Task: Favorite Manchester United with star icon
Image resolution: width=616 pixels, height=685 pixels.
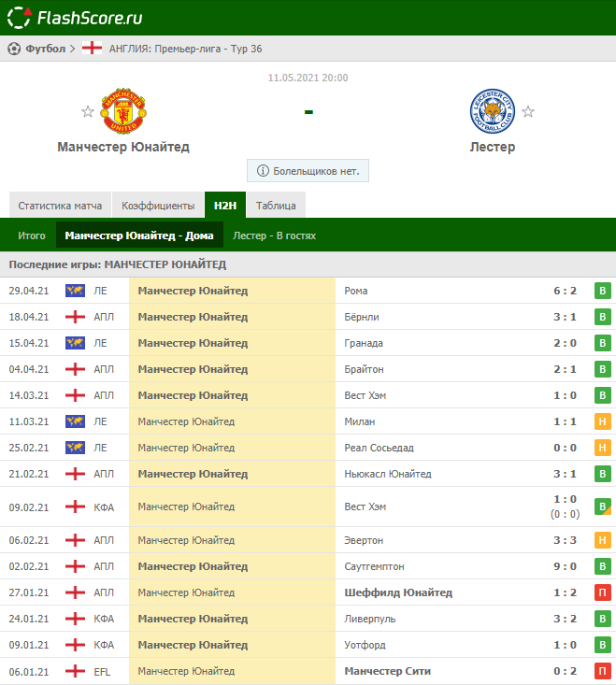Action: pos(88,112)
